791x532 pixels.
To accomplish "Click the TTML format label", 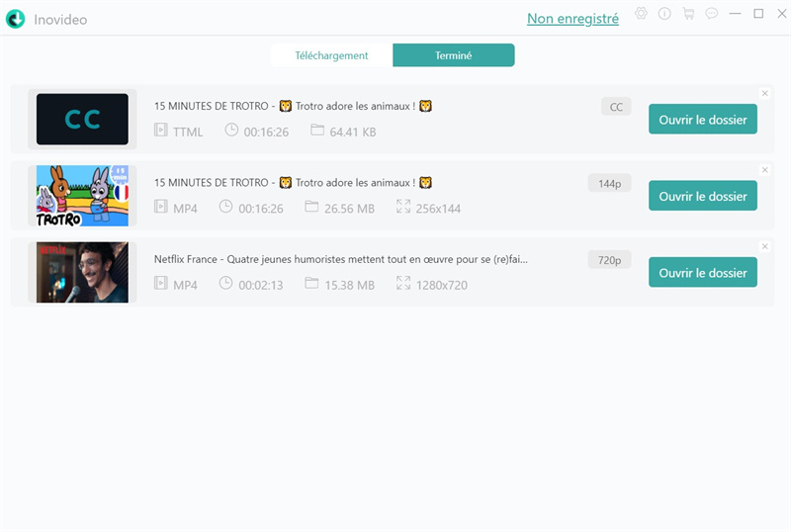I will coord(188,133).
